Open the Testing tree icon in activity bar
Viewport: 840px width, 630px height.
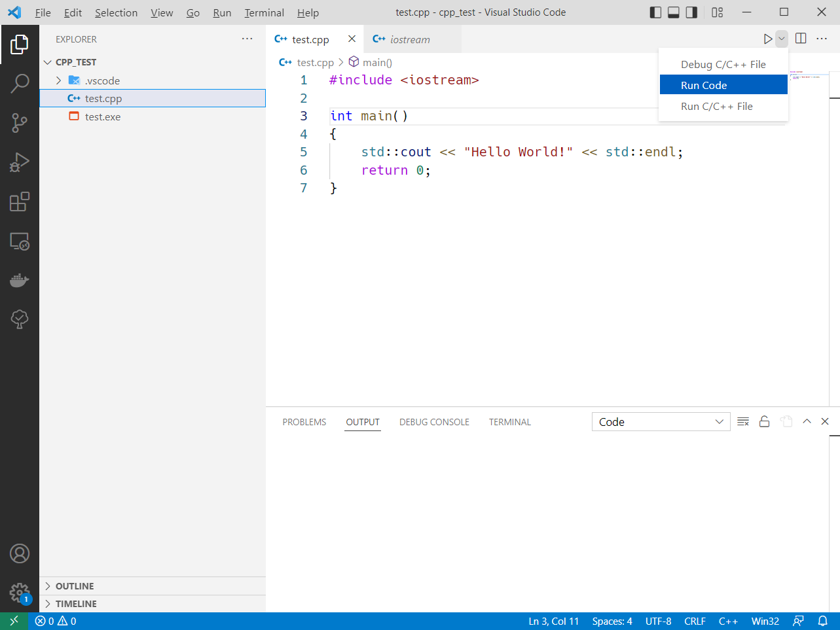point(20,319)
